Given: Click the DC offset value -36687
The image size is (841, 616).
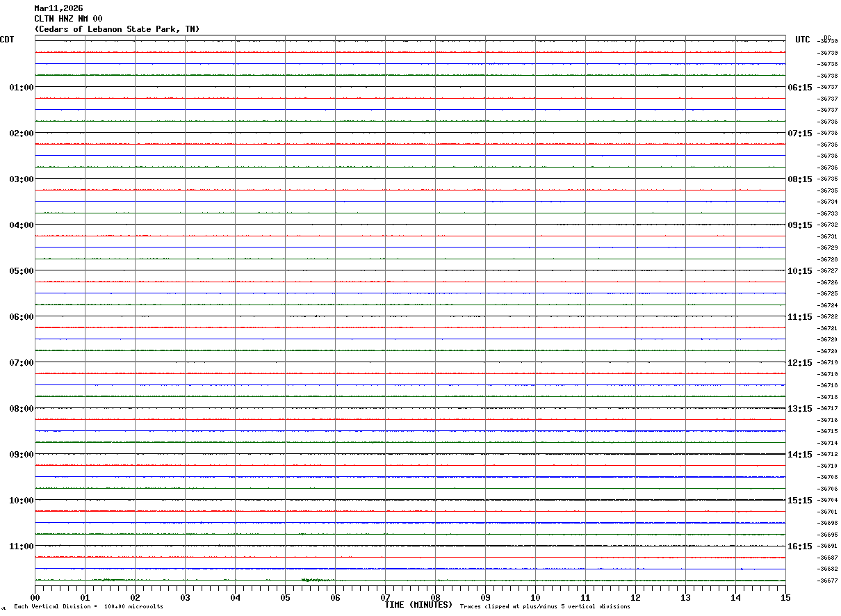Looking at the screenshot, I should 828,558.
